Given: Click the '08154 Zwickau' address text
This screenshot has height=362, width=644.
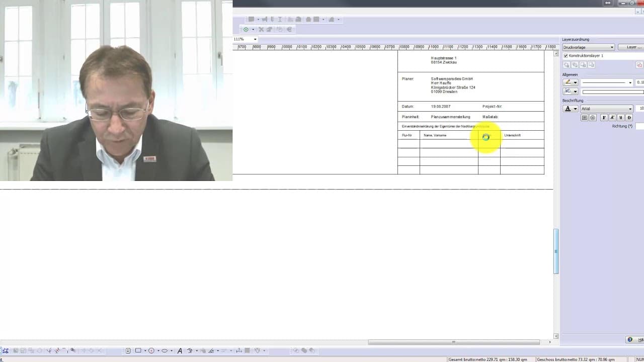Looking at the screenshot, I should (x=444, y=62).
